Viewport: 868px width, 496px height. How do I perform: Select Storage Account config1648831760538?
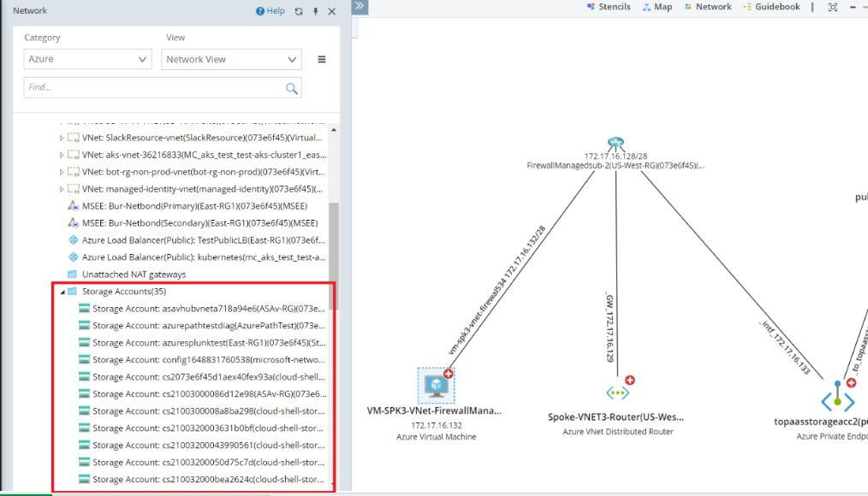pyautogui.click(x=209, y=360)
